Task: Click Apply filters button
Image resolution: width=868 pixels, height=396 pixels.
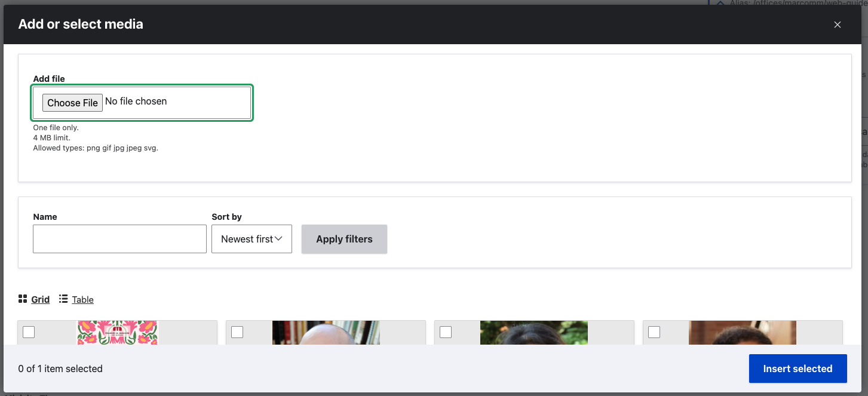Action: (344, 239)
